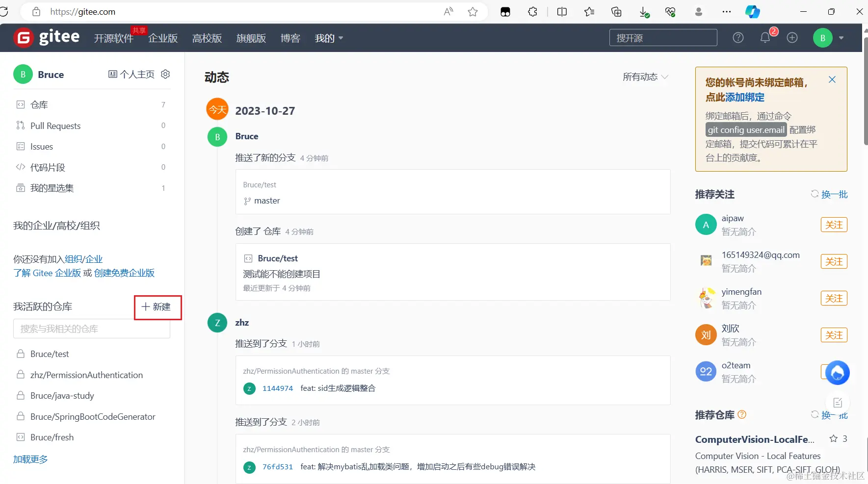The height and width of the screenshot is (484, 868).
Task: Open the 开源软件 navigation item
Action: pyautogui.click(x=114, y=38)
